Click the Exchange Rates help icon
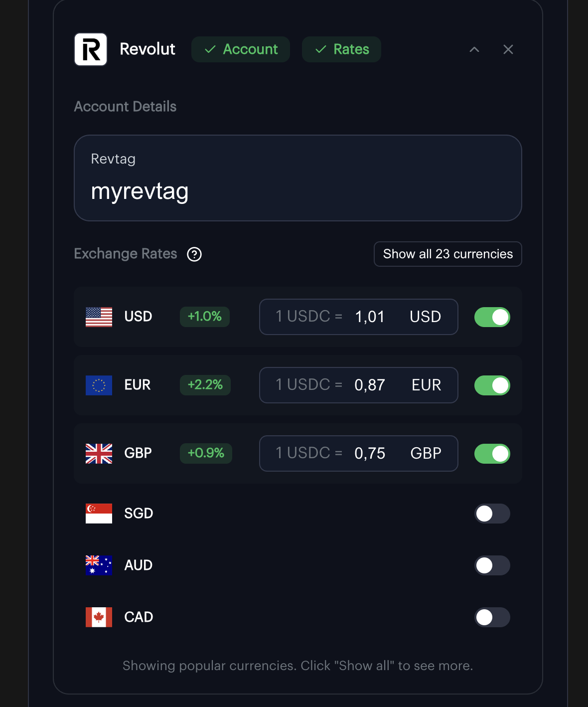The height and width of the screenshot is (707, 588). tap(194, 254)
